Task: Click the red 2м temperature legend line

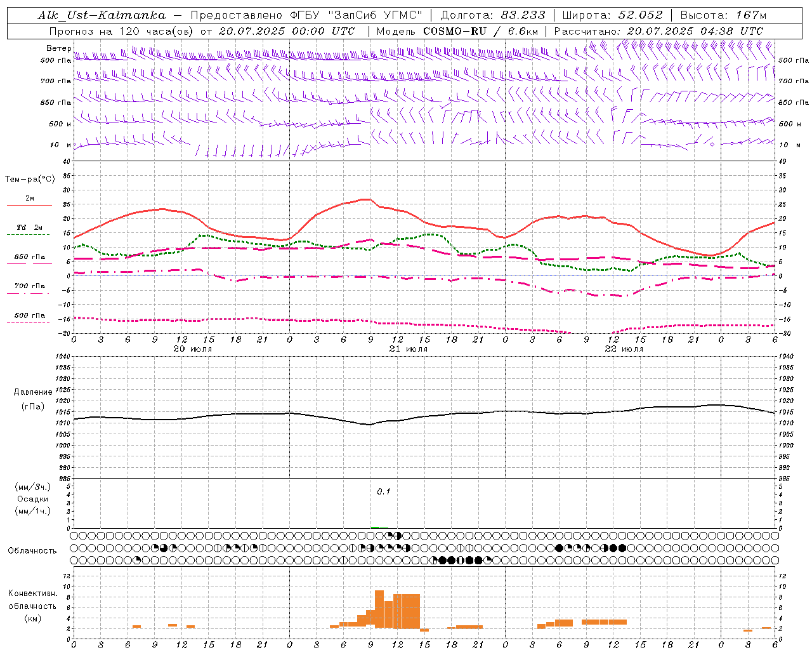Action: click(x=29, y=205)
